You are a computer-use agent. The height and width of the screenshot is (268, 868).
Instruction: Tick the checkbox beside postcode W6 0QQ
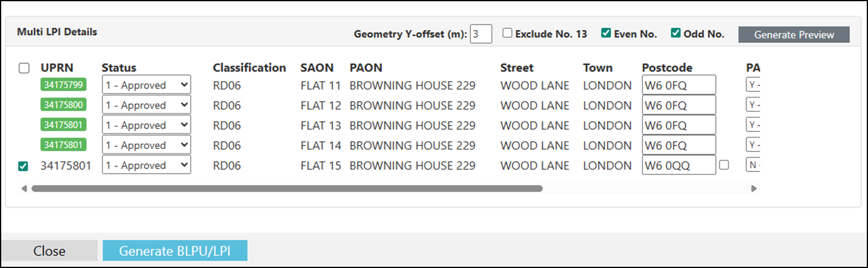point(724,165)
